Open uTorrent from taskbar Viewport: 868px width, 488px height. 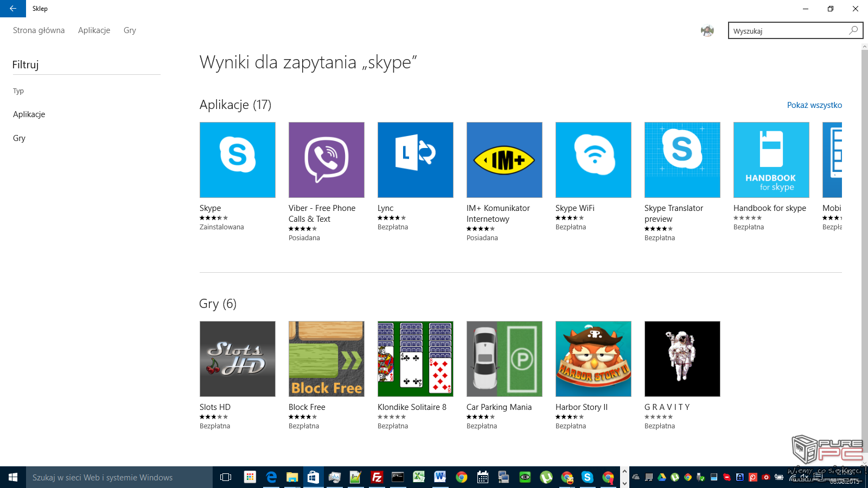point(546,477)
